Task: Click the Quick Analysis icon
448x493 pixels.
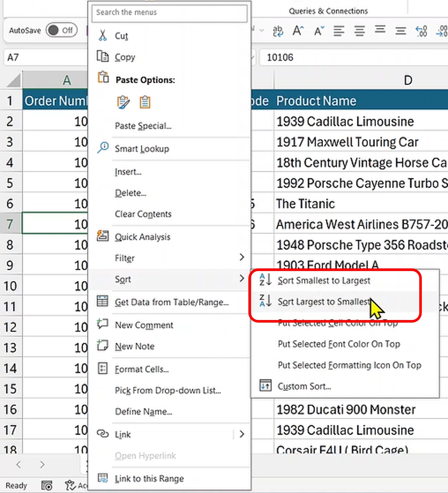Action: pos(103,236)
